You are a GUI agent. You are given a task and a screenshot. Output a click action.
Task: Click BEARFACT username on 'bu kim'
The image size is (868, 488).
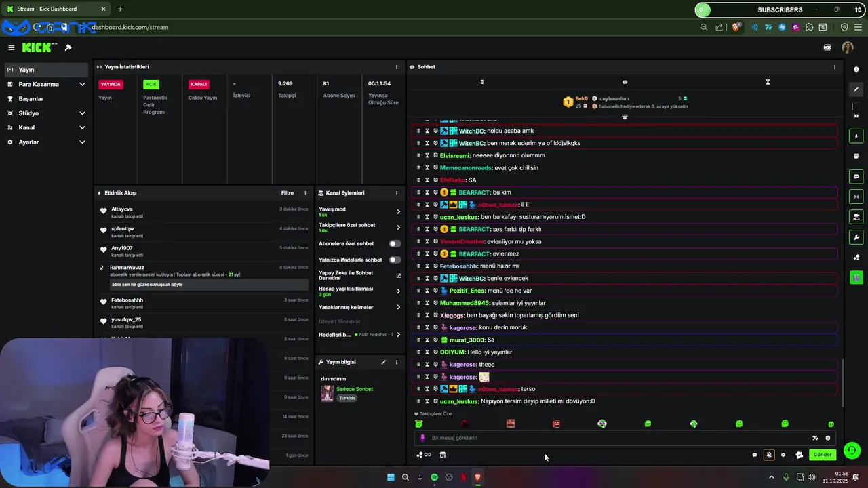click(x=474, y=192)
